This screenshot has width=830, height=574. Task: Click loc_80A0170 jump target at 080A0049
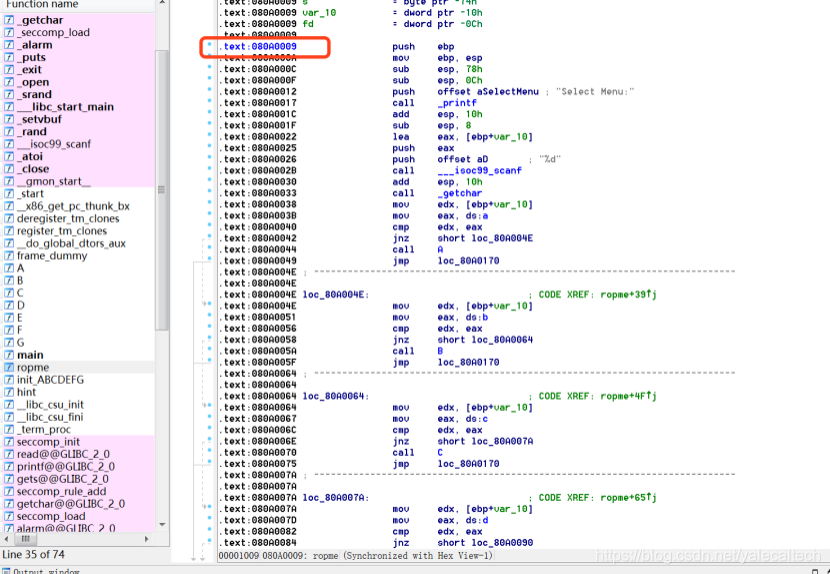468,261
